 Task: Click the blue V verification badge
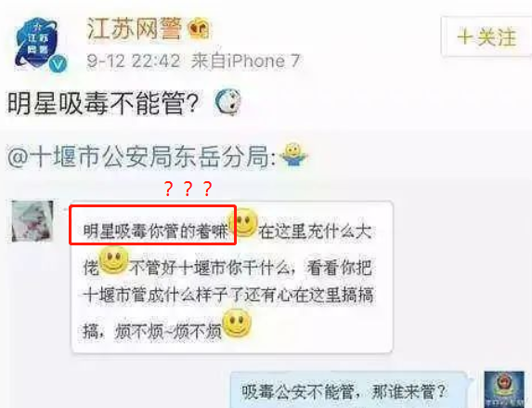pos(58,64)
